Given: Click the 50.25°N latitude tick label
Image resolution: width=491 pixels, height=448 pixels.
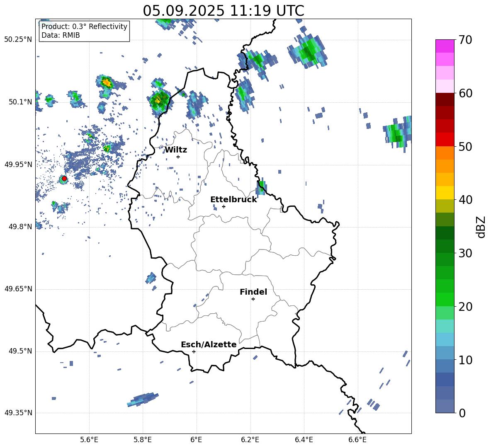Looking at the screenshot, I should coord(18,40).
